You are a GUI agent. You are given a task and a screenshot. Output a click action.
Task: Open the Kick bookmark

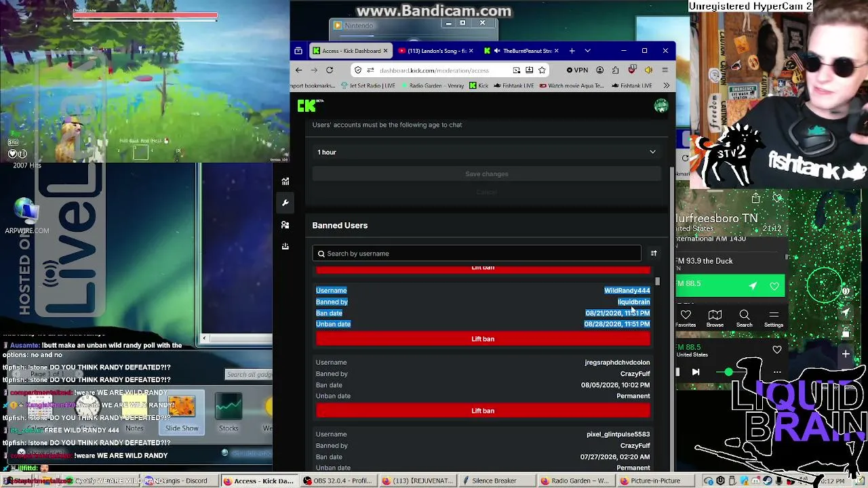[x=478, y=85]
